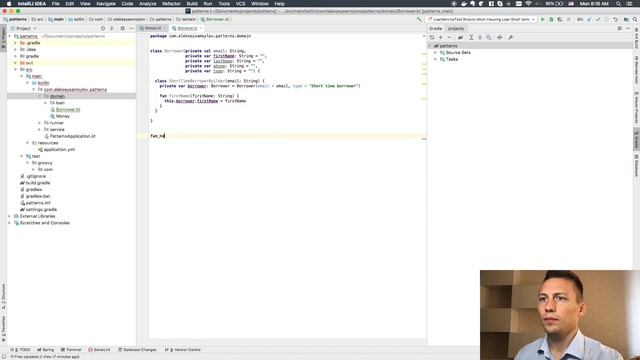Detach Gradle project with minus icon
Image resolution: width=640 pixels, height=360 pixels.
coord(449,38)
